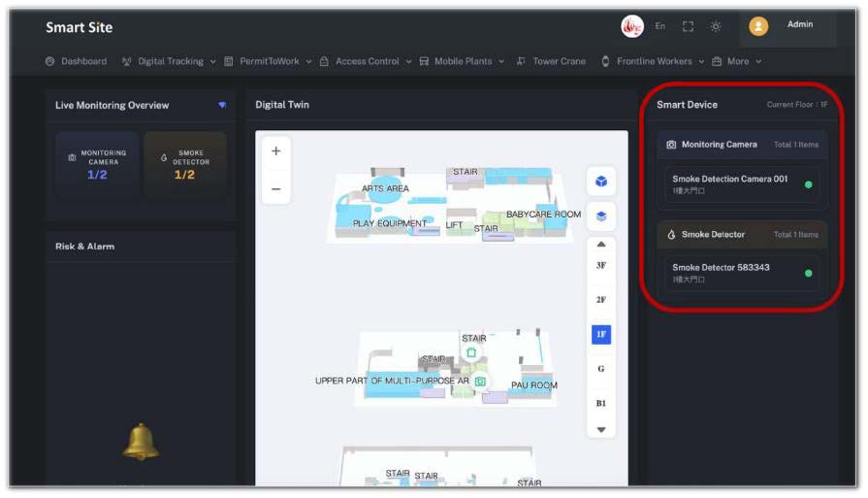Click the Monitoring Camera section header

[x=742, y=145]
